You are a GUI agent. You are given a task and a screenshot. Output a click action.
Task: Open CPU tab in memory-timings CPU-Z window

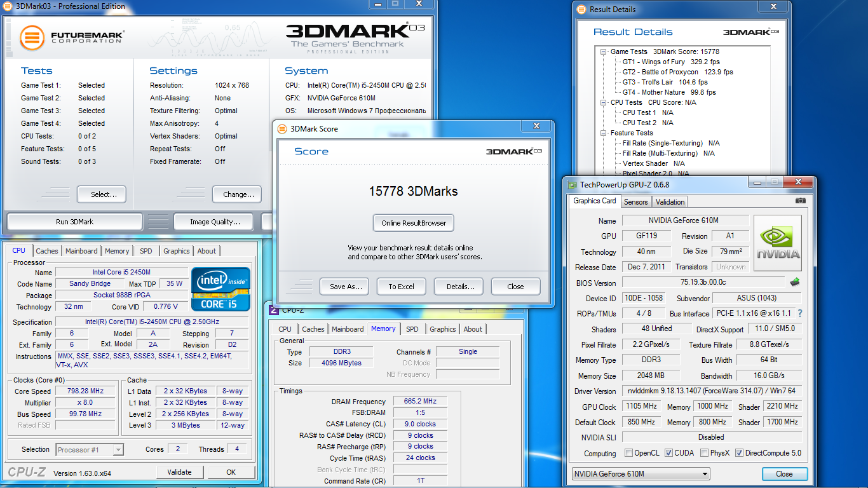(285, 329)
